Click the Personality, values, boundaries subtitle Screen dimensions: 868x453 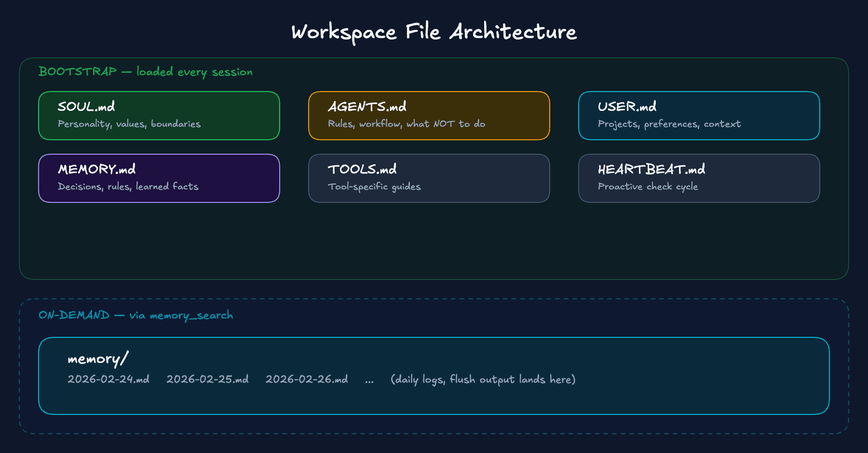pos(129,124)
